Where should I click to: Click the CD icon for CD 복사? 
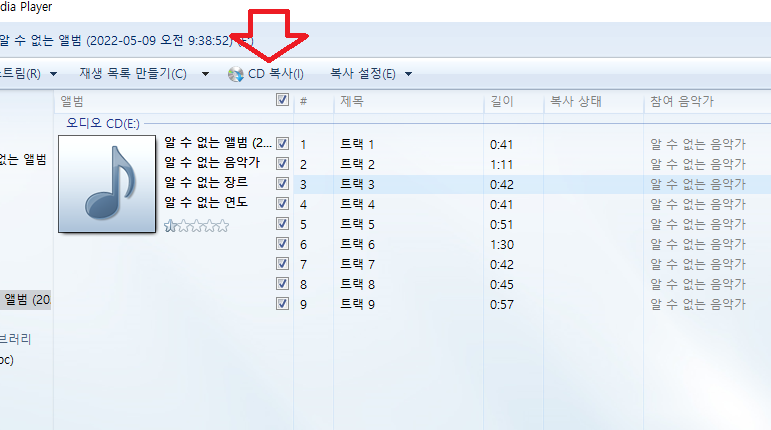(x=236, y=74)
